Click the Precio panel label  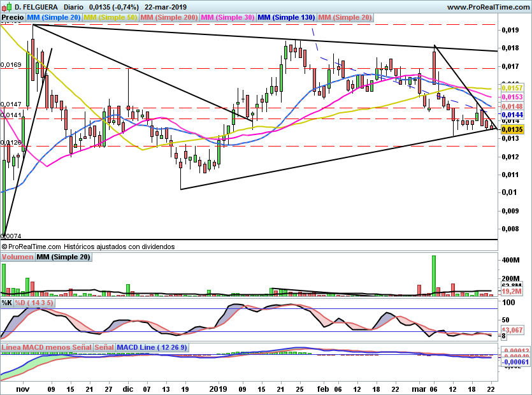tap(13, 18)
